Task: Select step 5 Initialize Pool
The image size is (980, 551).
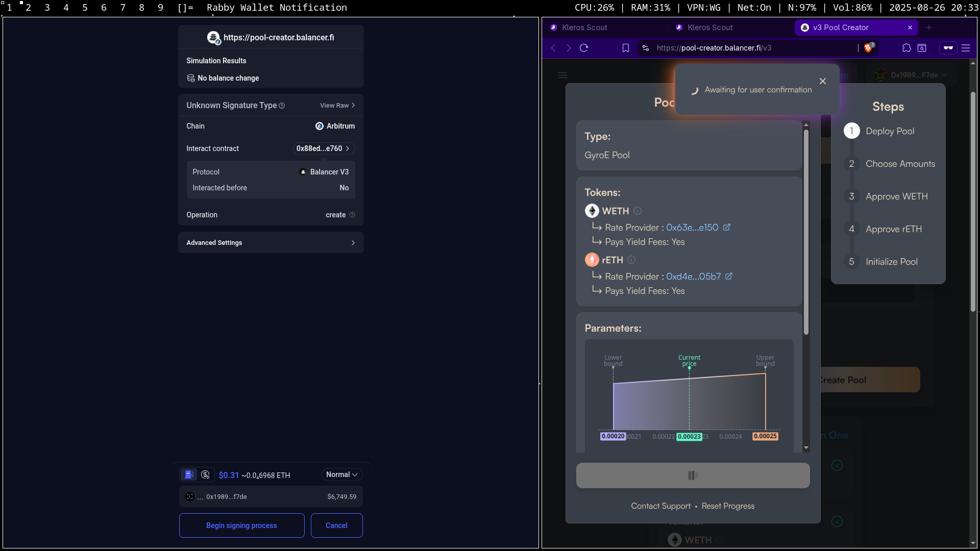Action: tap(881, 262)
